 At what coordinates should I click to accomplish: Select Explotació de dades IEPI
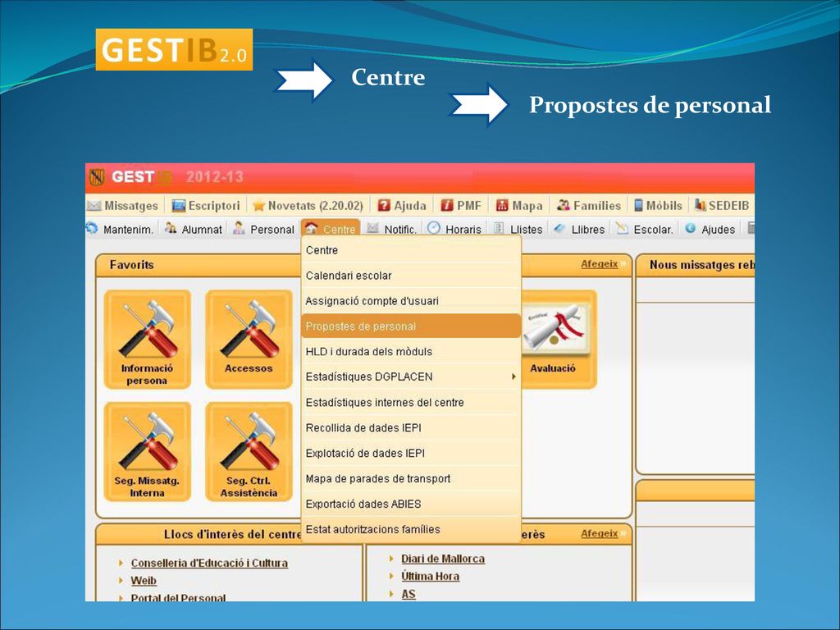tap(412, 453)
